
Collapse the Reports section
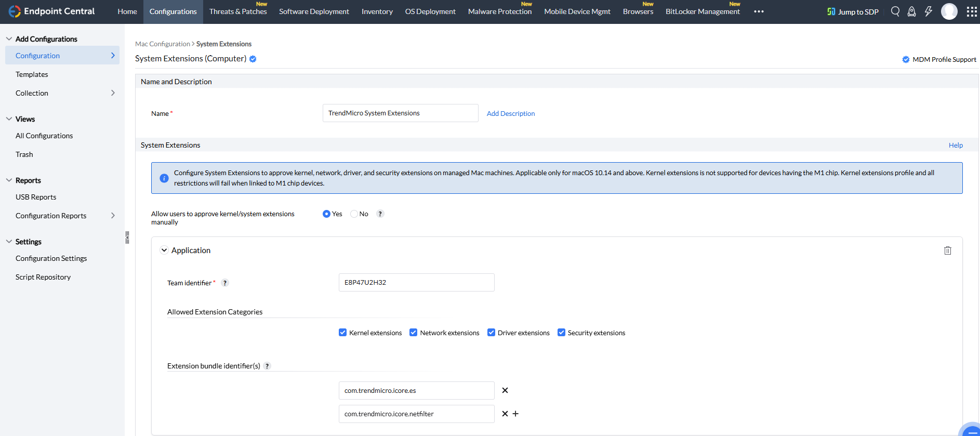pos(9,180)
